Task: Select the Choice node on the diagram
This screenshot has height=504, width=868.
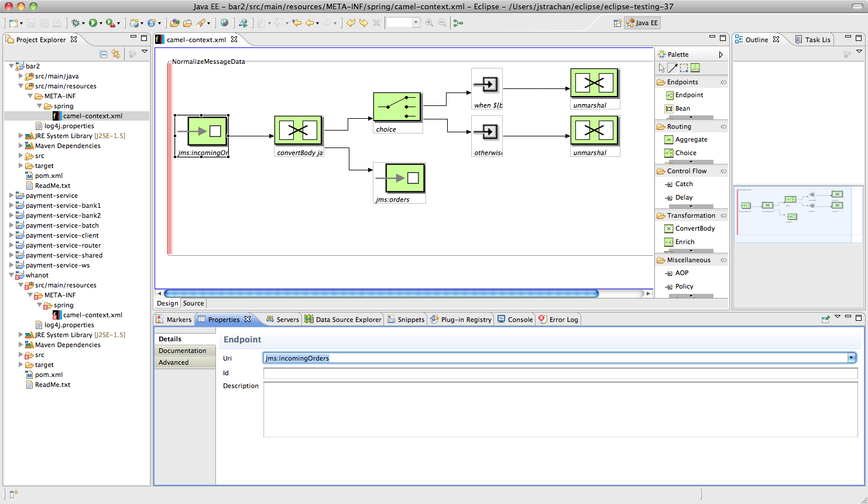Action: 397,107
